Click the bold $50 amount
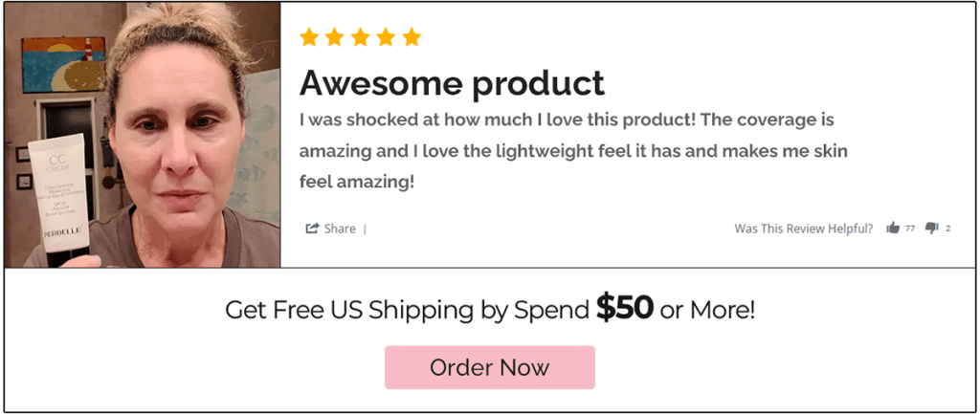Screen dimensions: 980x414 pyautogui.click(x=625, y=307)
